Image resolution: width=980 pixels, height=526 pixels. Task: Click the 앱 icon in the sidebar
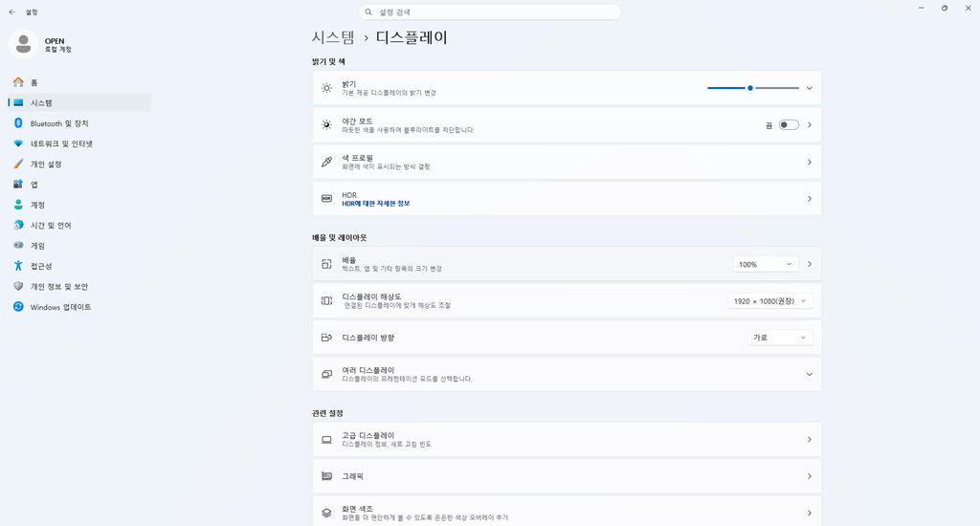(18, 185)
